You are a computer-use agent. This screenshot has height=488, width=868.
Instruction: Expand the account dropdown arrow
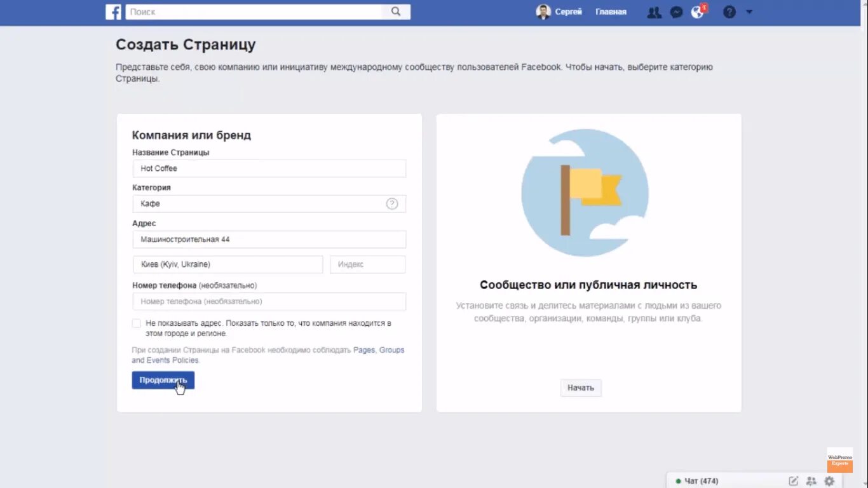[749, 12]
